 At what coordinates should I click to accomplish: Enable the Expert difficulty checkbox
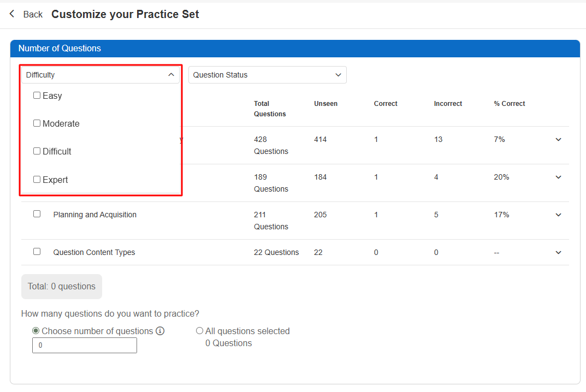click(x=37, y=179)
